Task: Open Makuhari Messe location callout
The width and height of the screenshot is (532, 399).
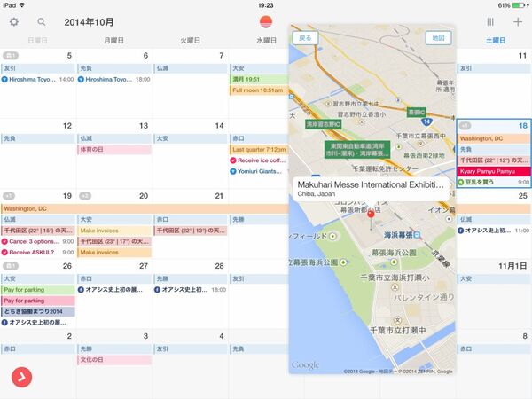Action: (372, 188)
